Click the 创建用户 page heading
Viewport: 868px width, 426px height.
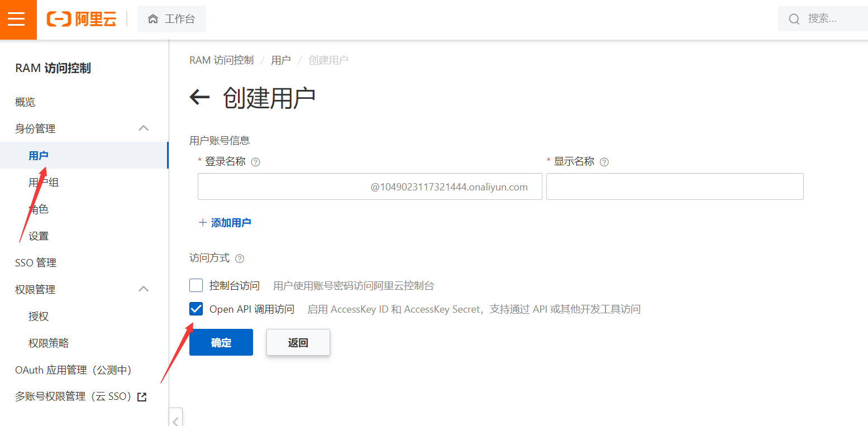point(269,97)
